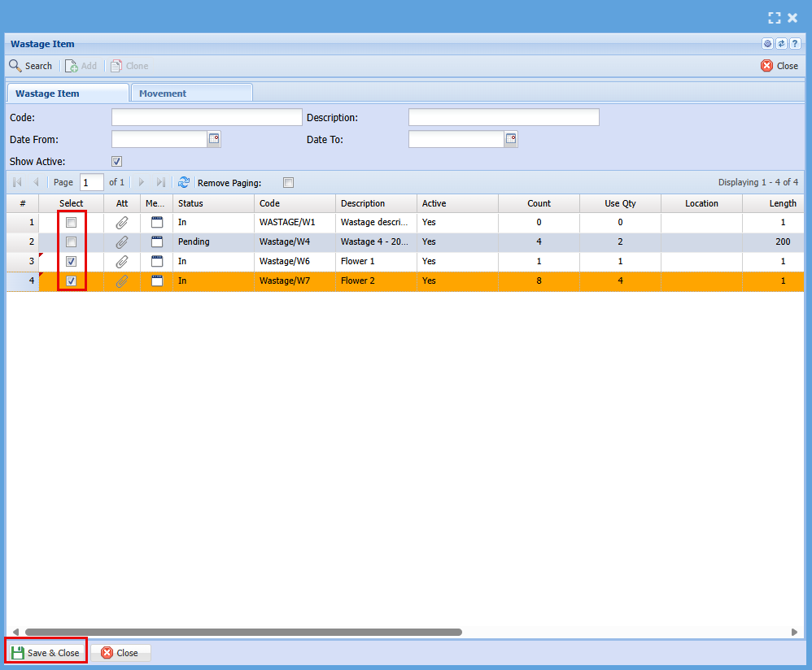
Task: Open memo icon for Flower 1 row
Action: tap(157, 261)
